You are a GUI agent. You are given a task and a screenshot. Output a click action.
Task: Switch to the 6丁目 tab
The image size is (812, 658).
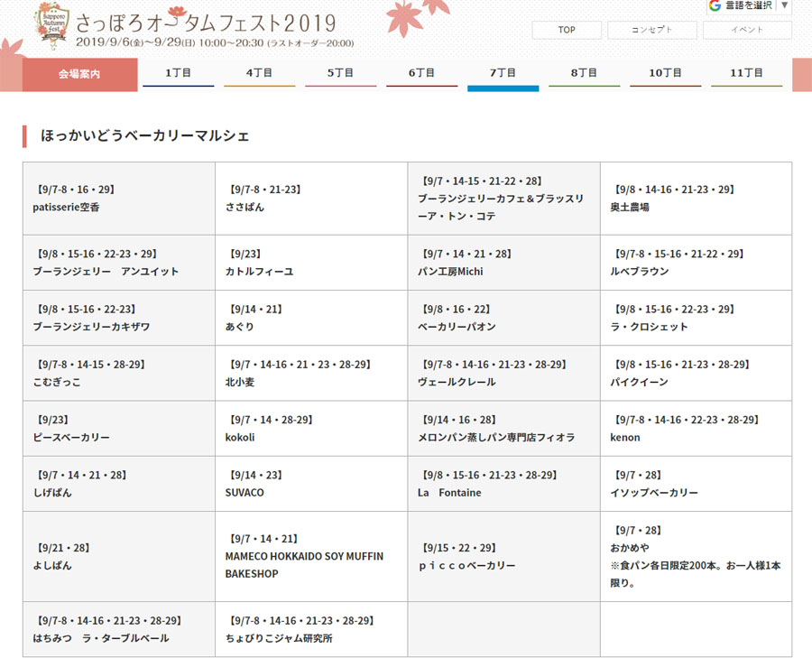click(421, 73)
